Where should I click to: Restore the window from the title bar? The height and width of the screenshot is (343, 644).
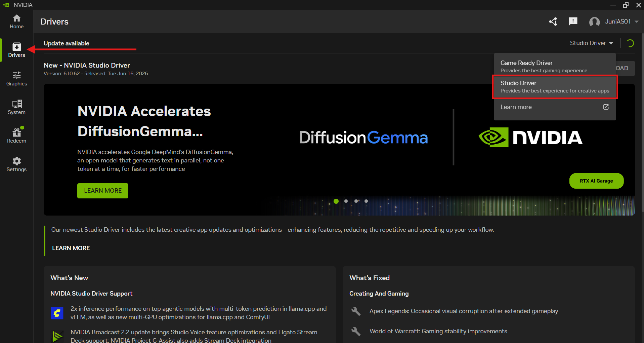coord(626,5)
